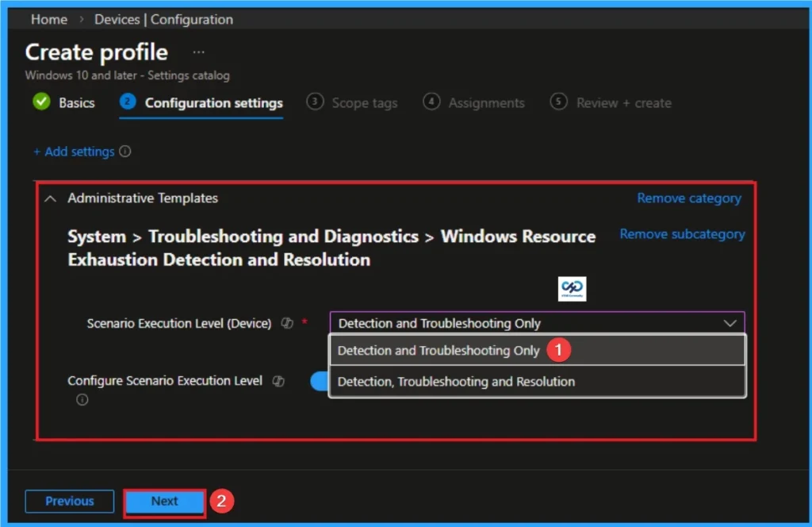Click the Previous button
Viewport: 812px width, 527px height.
[69, 501]
